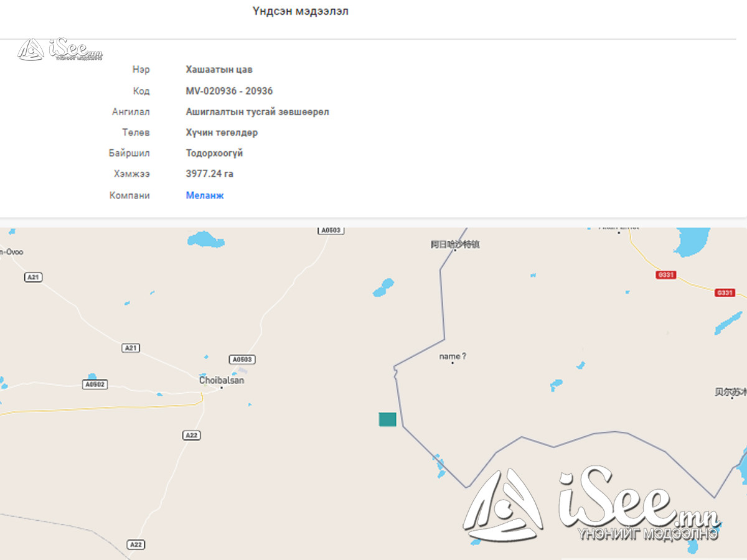Select the status value 'Хүчин төгөлдөр'
Image resolution: width=747 pixels, height=560 pixels.
pyautogui.click(x=222, y=133)
